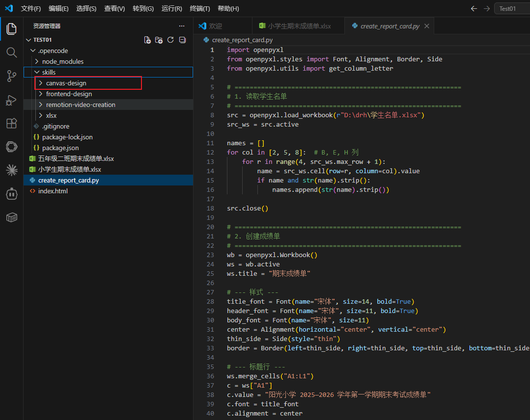Click the 资源管理器 panel title
Image resolution: width=530 pixels, height=420 pixels.
click(47, 26)
